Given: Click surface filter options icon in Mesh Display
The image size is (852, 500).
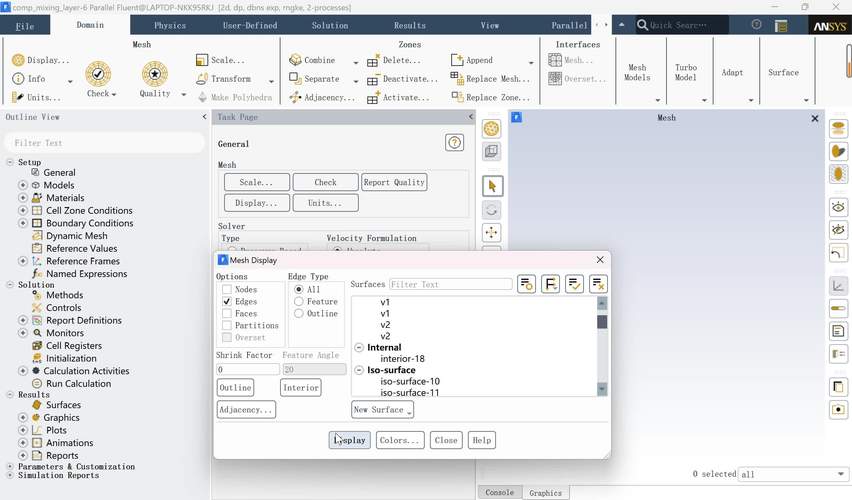Looking at the screenshot, I should click(x=527, y=284).
